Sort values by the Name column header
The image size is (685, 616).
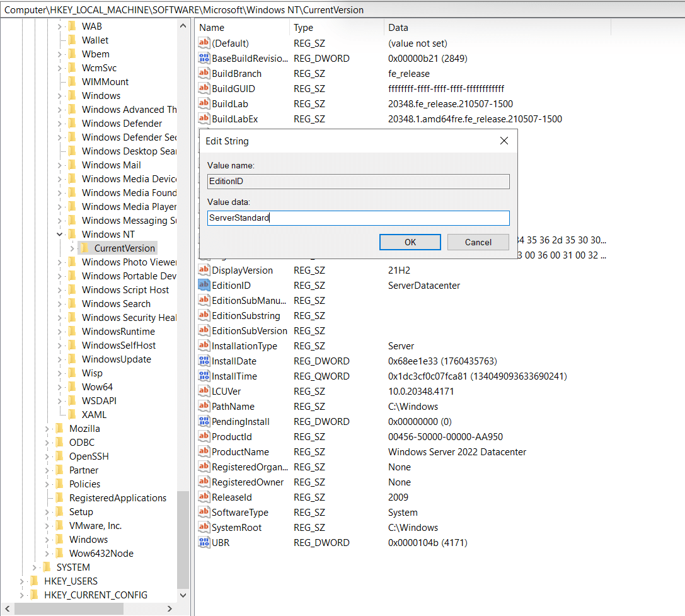point(243,28)
